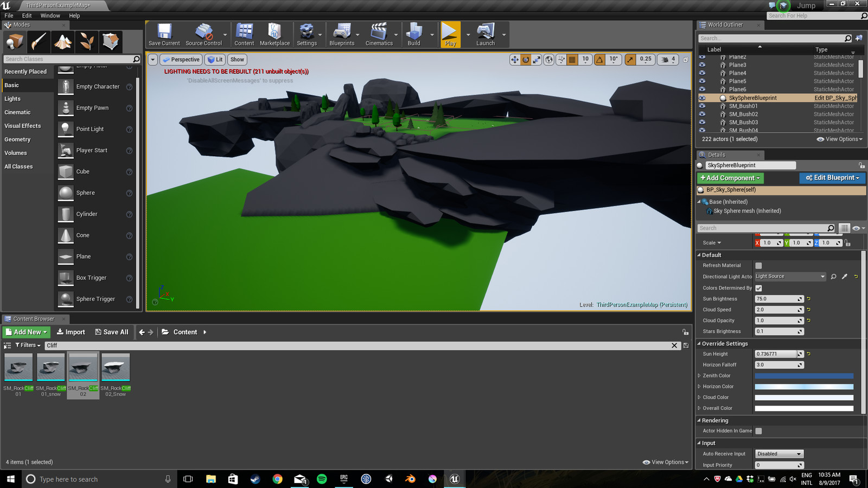Select Lights category in Modes panel
Viewport: 868px width, 488px height.
[12, 99]
